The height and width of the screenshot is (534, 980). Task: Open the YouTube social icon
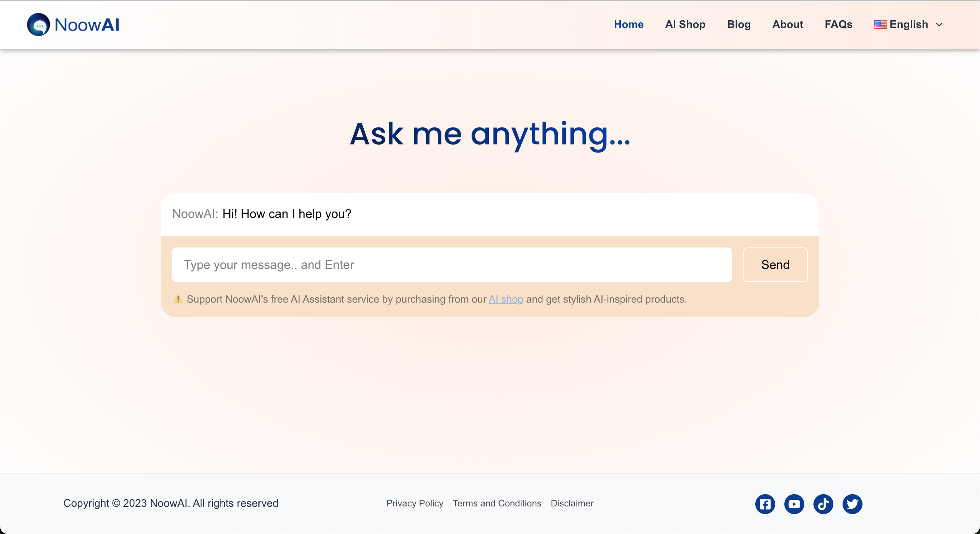pos(794,504)
